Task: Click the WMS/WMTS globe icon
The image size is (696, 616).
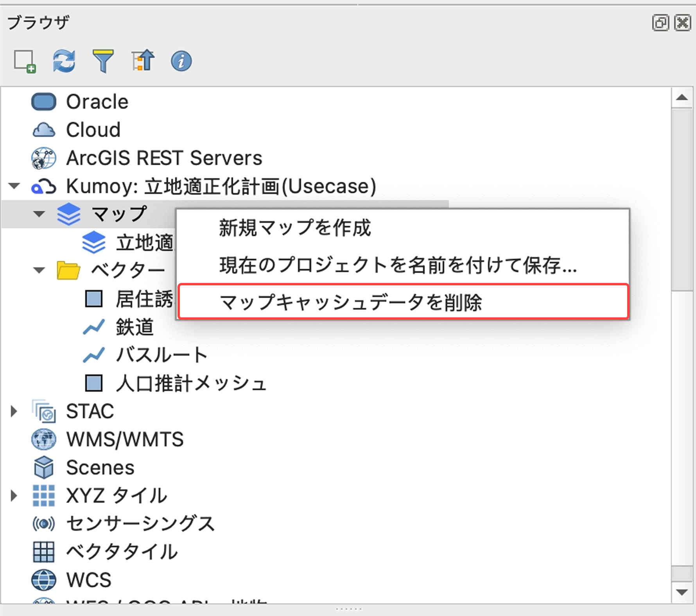Action: coord(43,439)
